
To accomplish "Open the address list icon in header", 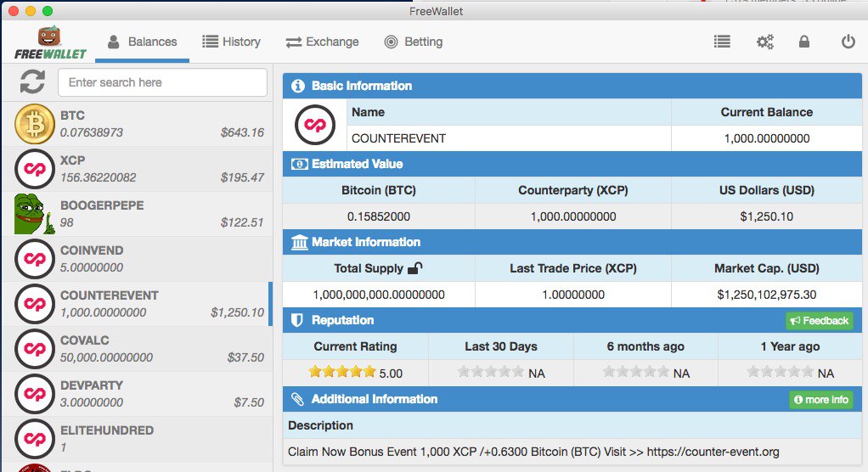I will (722, 42).
